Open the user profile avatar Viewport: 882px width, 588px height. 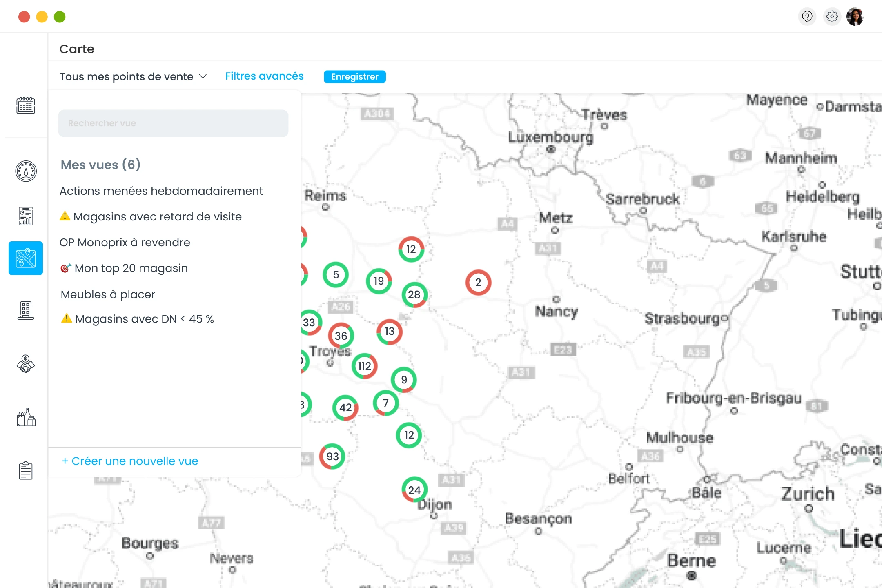pyautogui.click(x=855, y=17)
